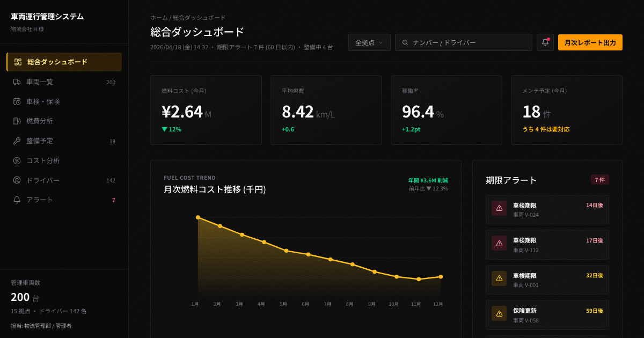This screenshot has width=644, height=338.
Task: Click the アラート bell icon in sidebar
Action: coord(18,200)
